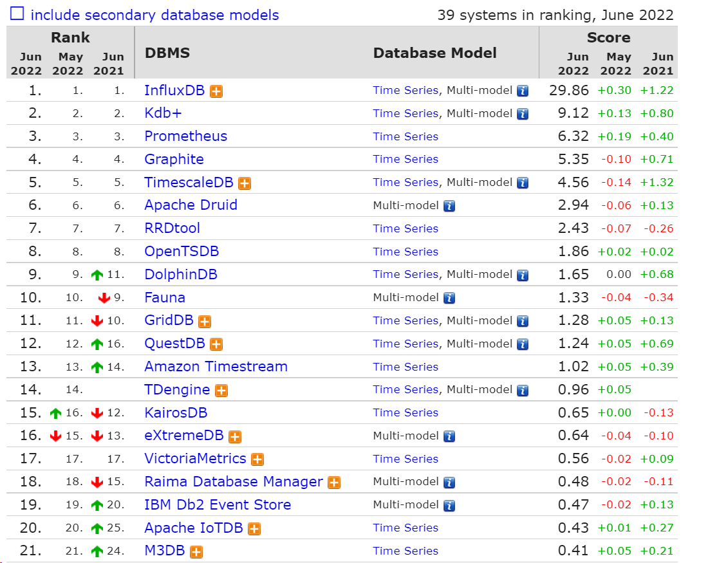
Task: Click the orange plus icon beside VictoriaMetrics
Action: [257, 459]
